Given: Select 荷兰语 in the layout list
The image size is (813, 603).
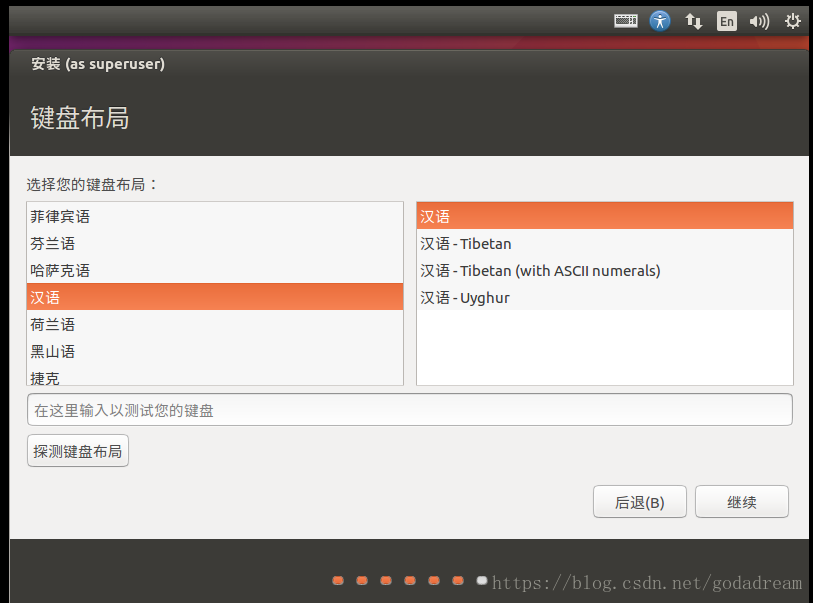Looking at the screenshot, I should [215, 324].
